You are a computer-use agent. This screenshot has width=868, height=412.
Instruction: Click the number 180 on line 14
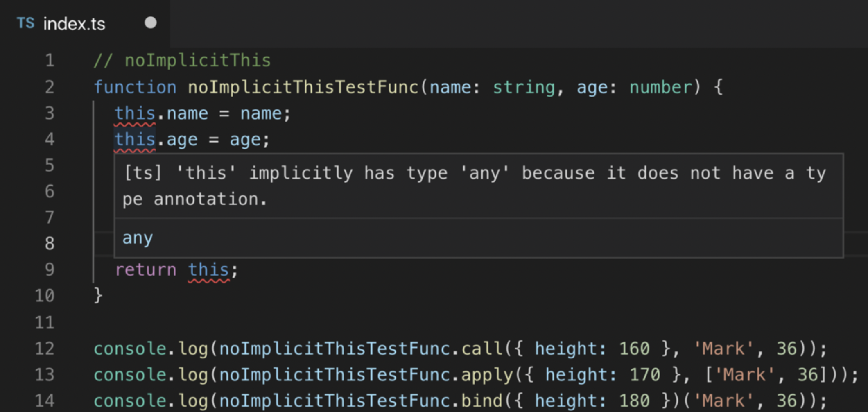[634, 401]
